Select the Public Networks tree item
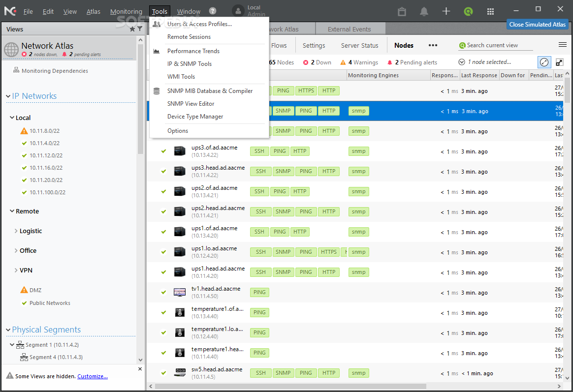Image resolution: width=573 pixels, height=392 pixels. (50, 303)
